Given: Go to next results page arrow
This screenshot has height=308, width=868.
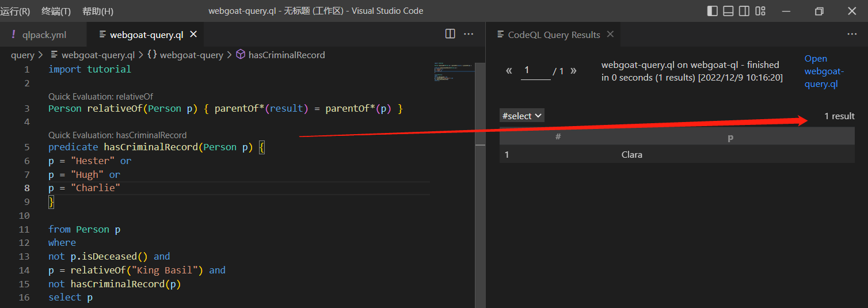Looking at the screenshot, I should 573,71.
